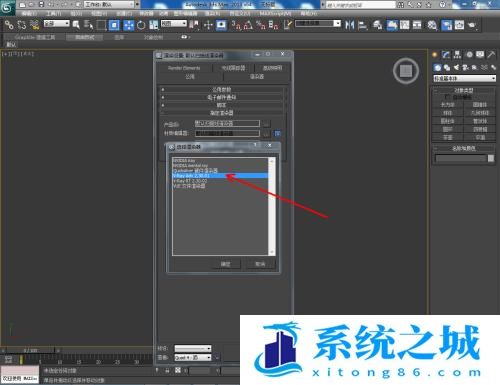
Task: Switch to the Hierarchy command panel
Action: click(x=457, y=54)
